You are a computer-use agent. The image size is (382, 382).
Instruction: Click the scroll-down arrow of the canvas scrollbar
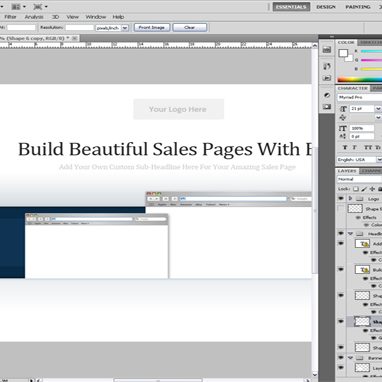315,375
